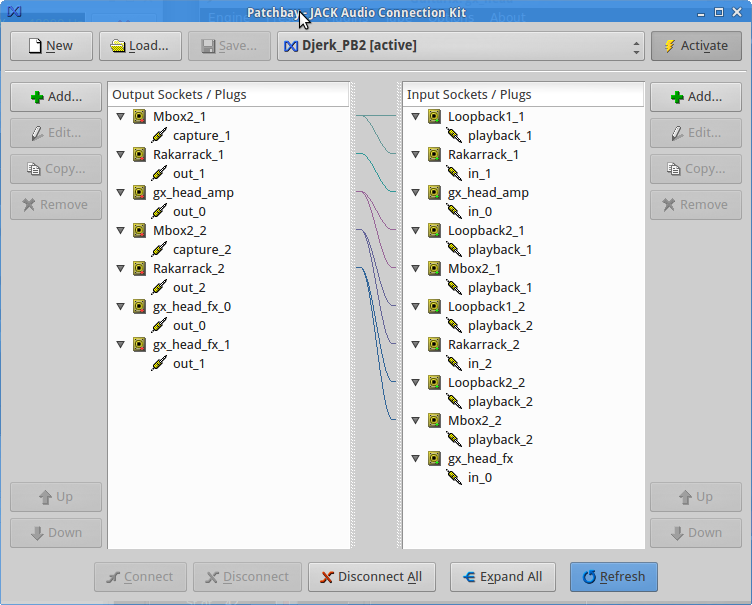The image size is (752, 605).
Task: Click Expand All button
Action: (x=503, y=577)
